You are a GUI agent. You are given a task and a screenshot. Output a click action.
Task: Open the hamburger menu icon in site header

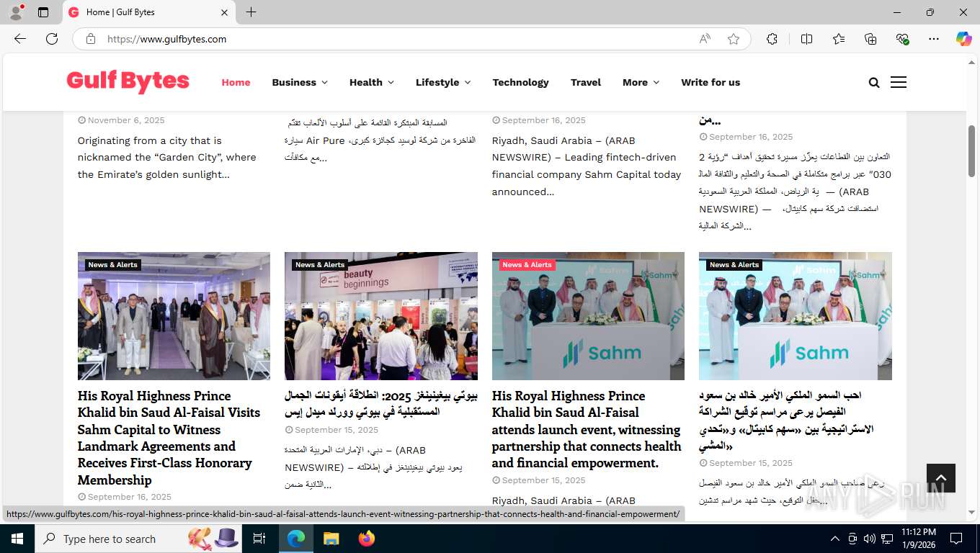coord(899,83)
